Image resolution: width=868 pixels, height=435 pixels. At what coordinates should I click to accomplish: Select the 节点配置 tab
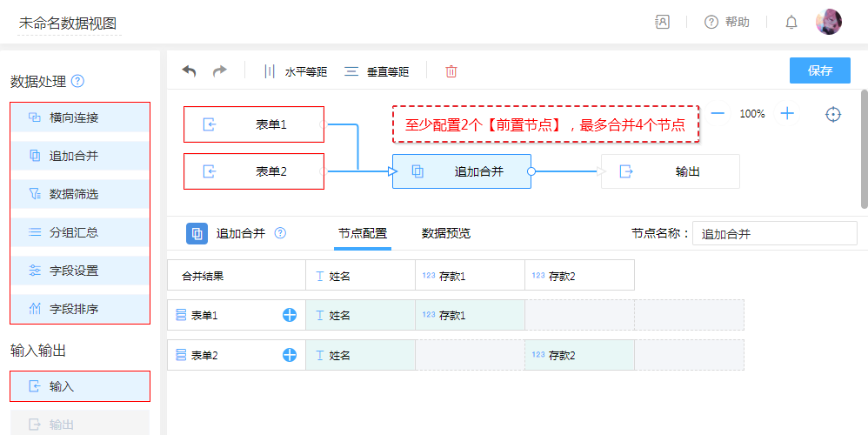pos(363,233)
